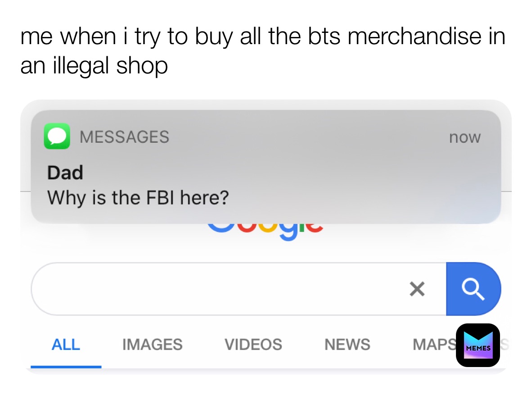Open the VIDEOS results tab
532x395 pixels.
click(x=253, y=345)
